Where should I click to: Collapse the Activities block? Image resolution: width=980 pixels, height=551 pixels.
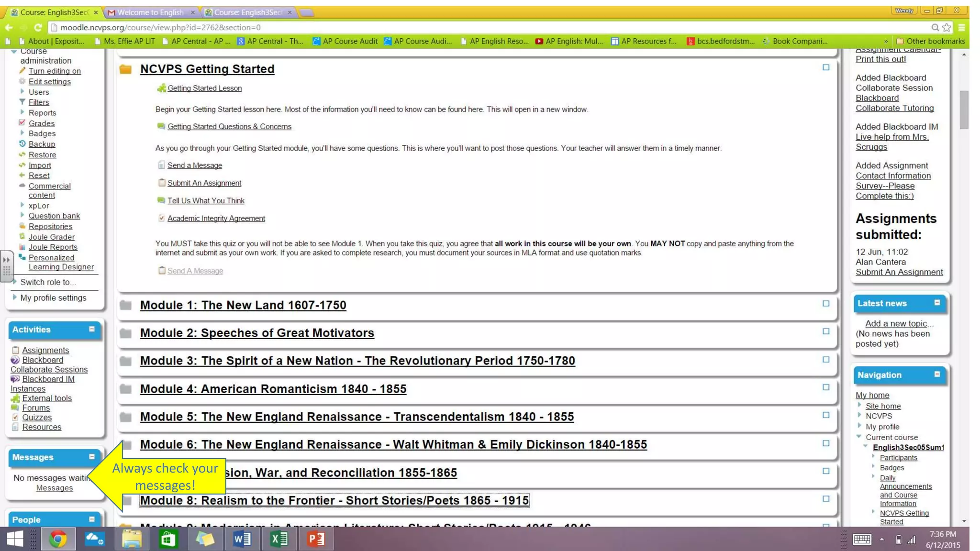click(91, 329)
